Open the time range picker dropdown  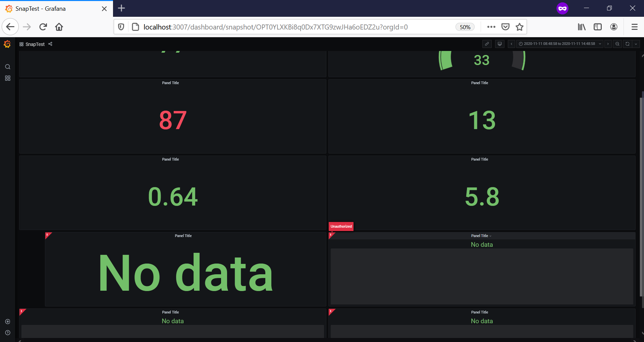point(558,44)
